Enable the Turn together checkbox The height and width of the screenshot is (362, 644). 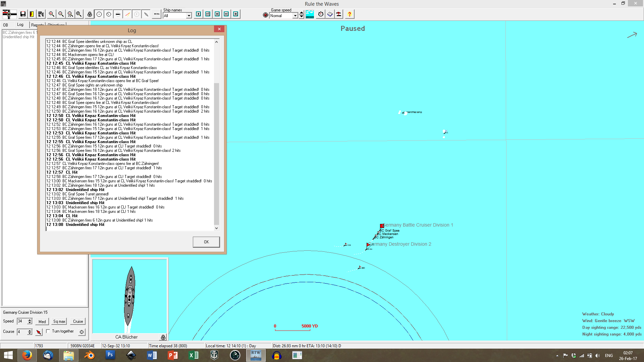(48, 331)
